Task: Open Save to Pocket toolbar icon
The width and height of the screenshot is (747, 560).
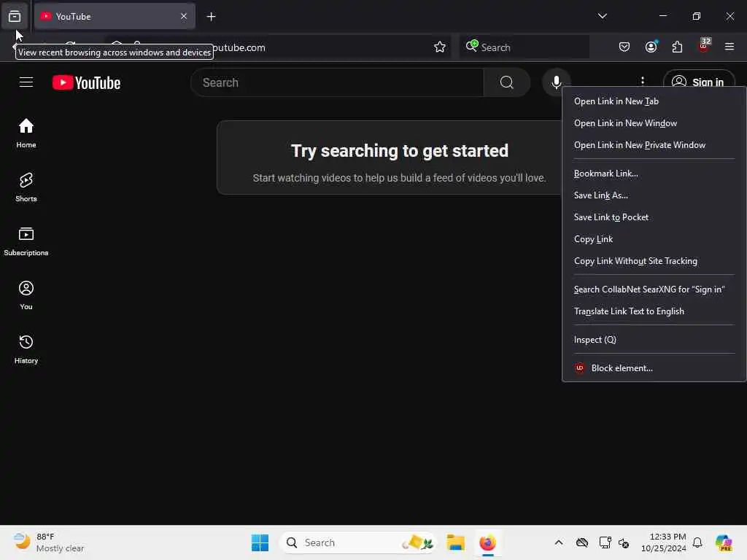Action: [x=624, y=47]
